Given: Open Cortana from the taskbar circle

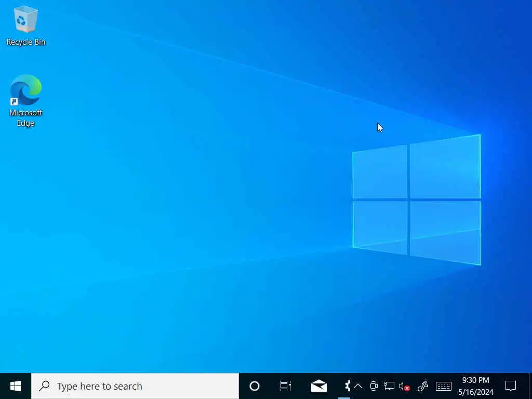Looking at the screenshot, I should [255, 386].
